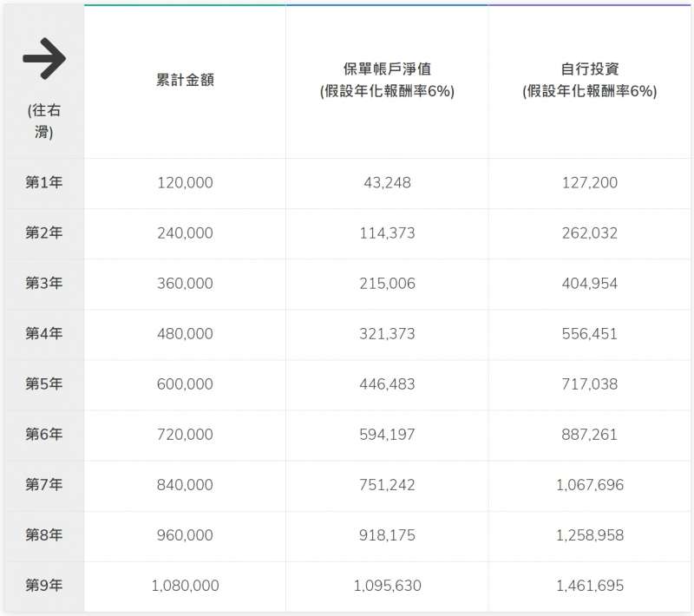Select the 第3年 row label
The width and height of the screenshot is (694, 616).
[x=44, y=283]
